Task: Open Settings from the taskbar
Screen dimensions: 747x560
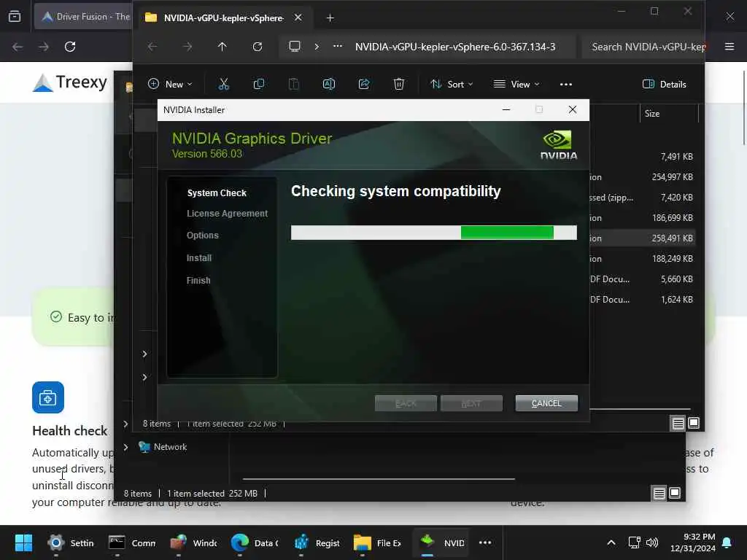Action: coord(71,542)
